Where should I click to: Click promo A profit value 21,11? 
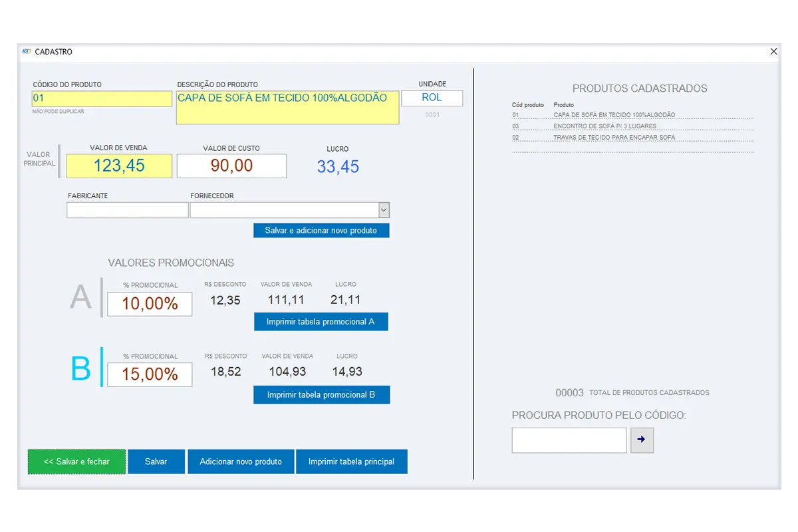346,301
